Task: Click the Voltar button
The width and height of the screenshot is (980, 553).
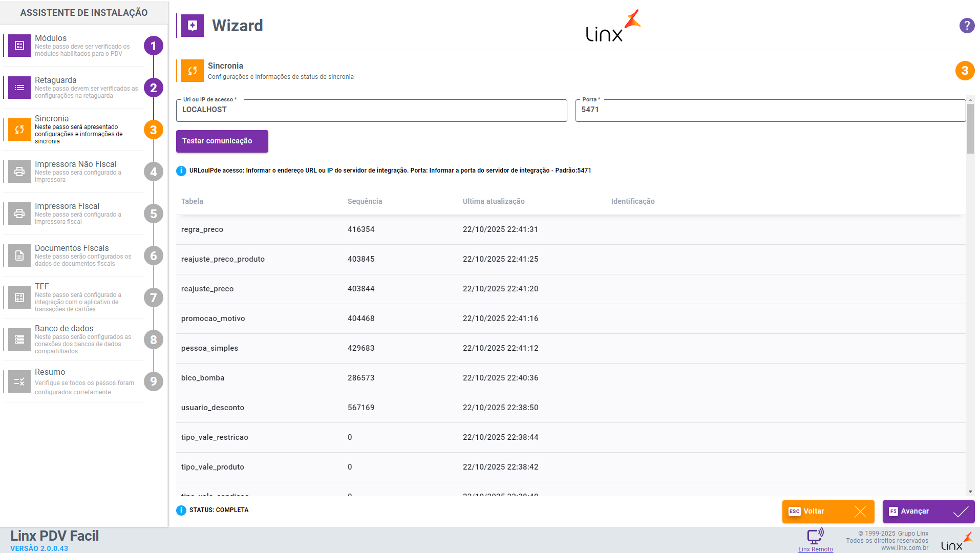Action: click(828, 512)
